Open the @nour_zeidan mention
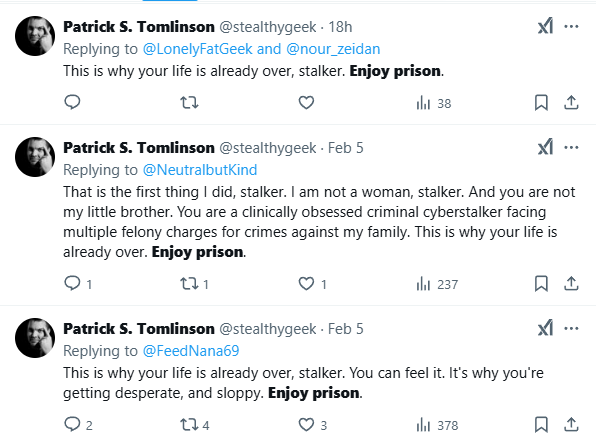 tap(333, 49)
